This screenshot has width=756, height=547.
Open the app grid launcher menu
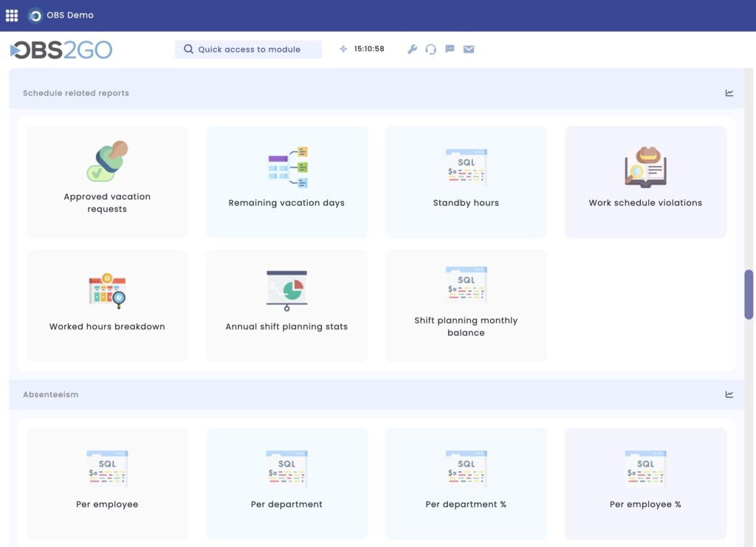[12, 16]
